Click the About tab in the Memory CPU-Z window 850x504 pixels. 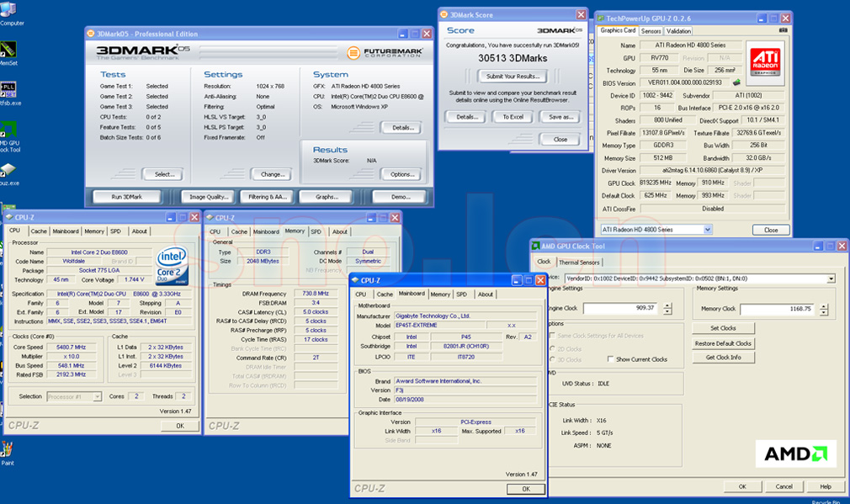click(x=340, y=231)
